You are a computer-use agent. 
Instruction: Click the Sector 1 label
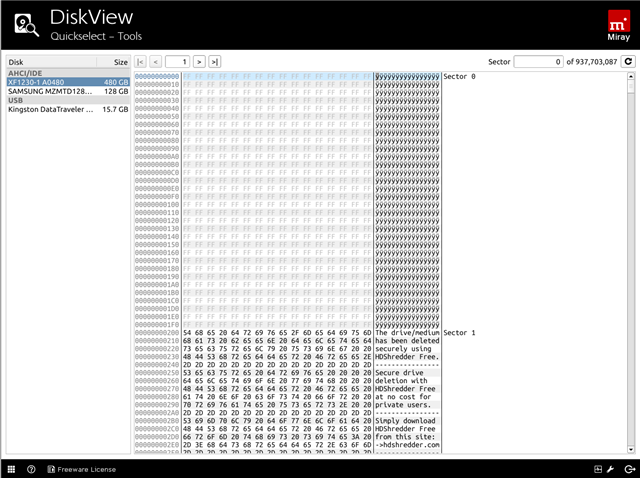(x=459, y=333)
